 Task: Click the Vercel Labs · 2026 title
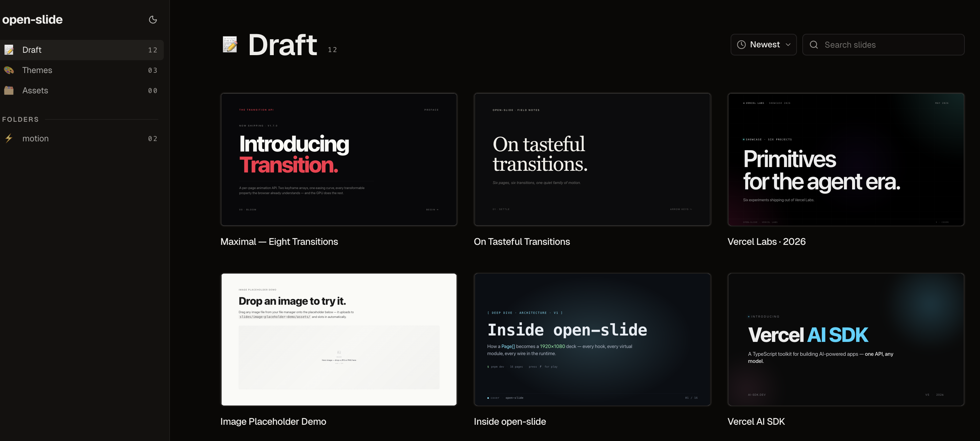coord(766,241)
